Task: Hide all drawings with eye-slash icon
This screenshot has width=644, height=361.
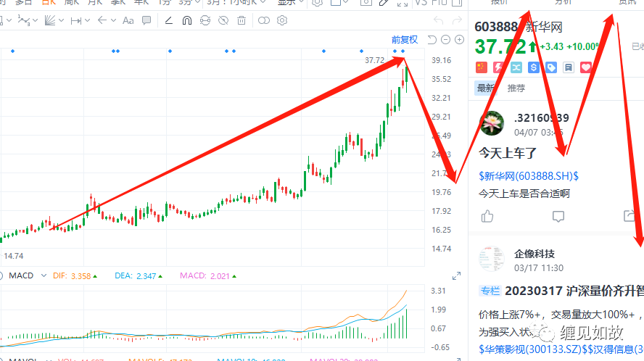Action: tap(223, 20)
